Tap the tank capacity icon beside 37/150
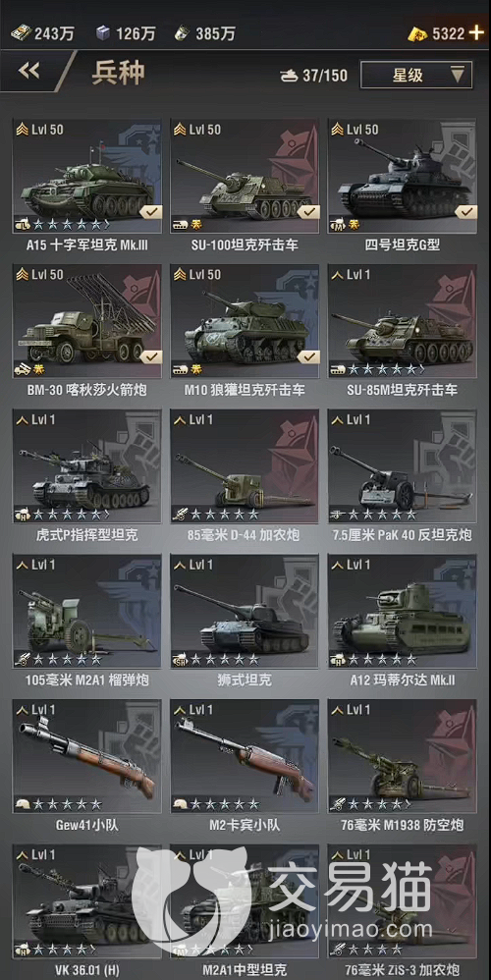 (290, 76)
